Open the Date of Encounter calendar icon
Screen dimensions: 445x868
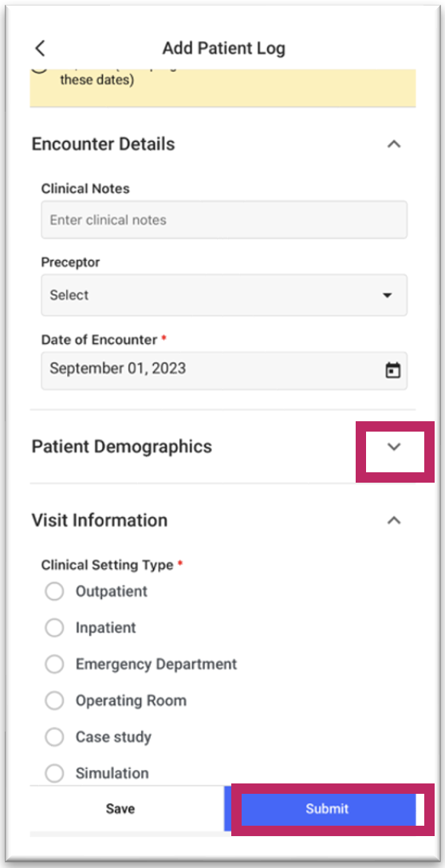393,370
